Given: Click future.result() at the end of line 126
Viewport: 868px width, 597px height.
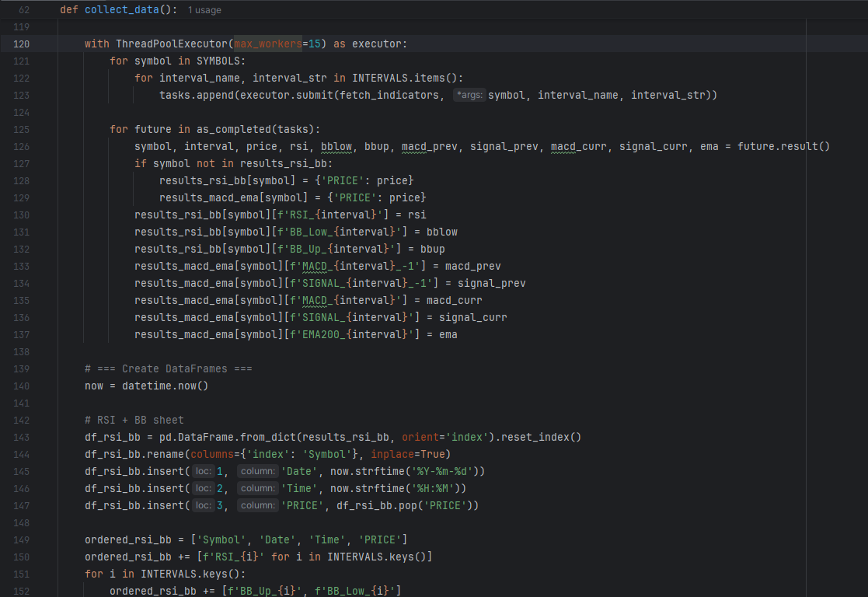Looking at the screenshot, I should point(784,146).
